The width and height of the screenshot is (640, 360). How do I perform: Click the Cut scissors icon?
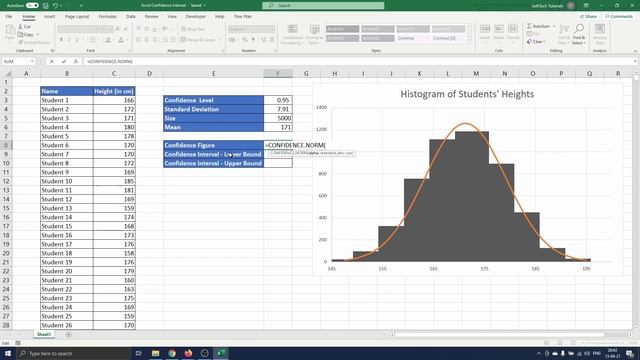pyautogui.click(x=20, y=27)
